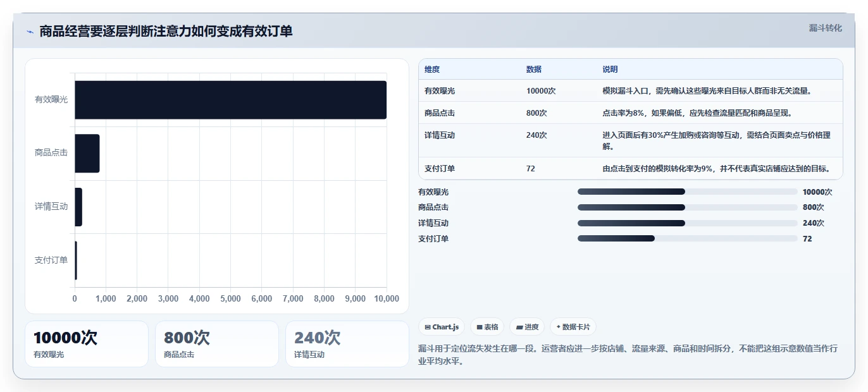This screenshot has width=868, height=392.
Task: Click the footer note starting 漏斗用于定位流失
Action: 628,355
